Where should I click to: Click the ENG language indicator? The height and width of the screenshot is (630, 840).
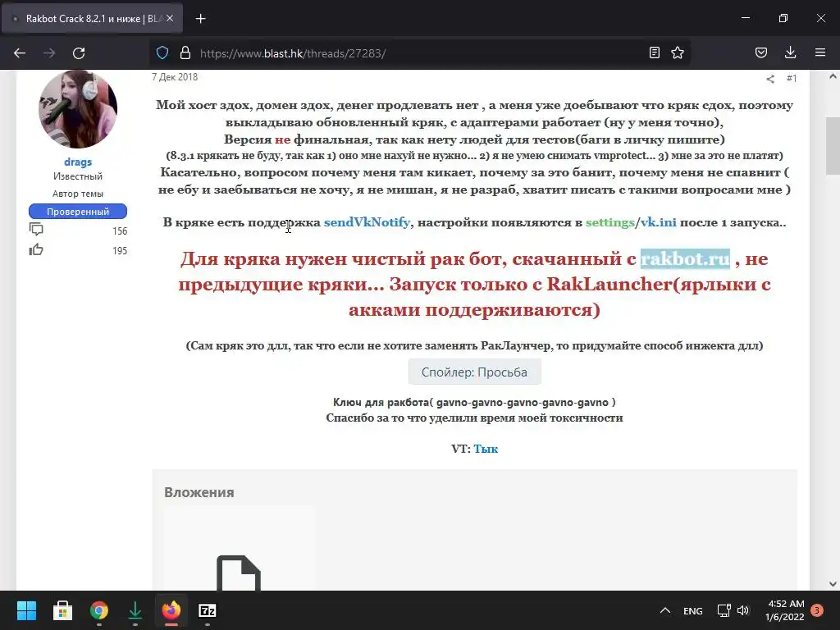click(x=692, y=610)
